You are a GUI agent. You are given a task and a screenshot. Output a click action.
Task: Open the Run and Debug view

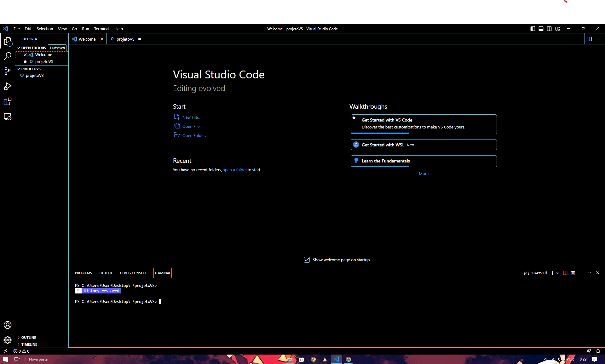pos(8,86)
